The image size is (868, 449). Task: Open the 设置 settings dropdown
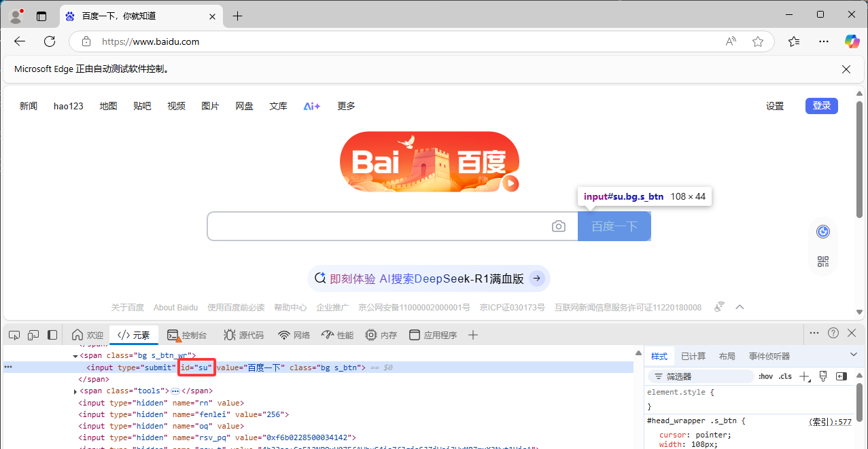(775, 106)
